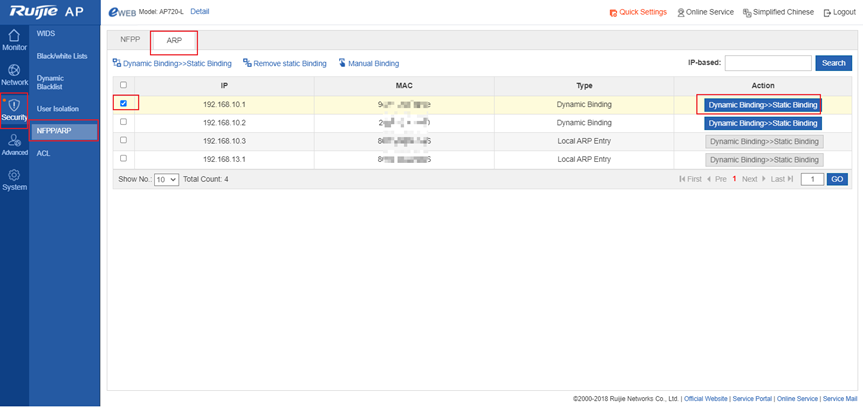
Task: Switch to the NFPP tab
Action: (x=130, y=41)
